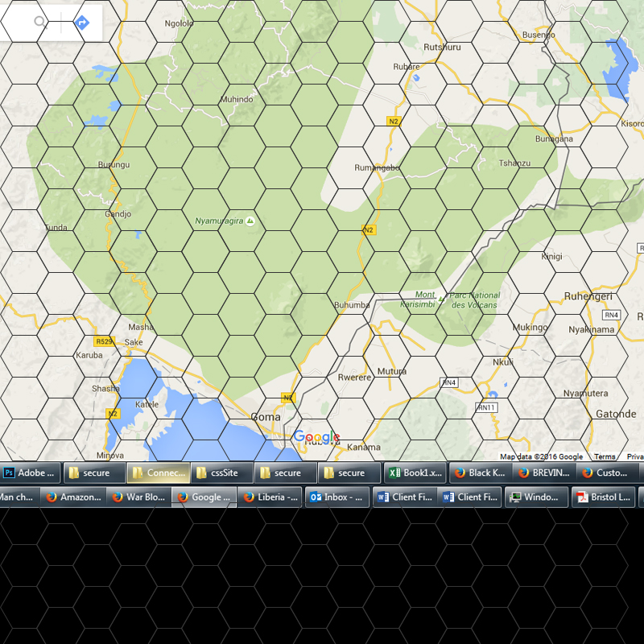The width and height of the screenshot is (644, 644).
Task: Click the N2 road shield near Katele
Action: 112,414
